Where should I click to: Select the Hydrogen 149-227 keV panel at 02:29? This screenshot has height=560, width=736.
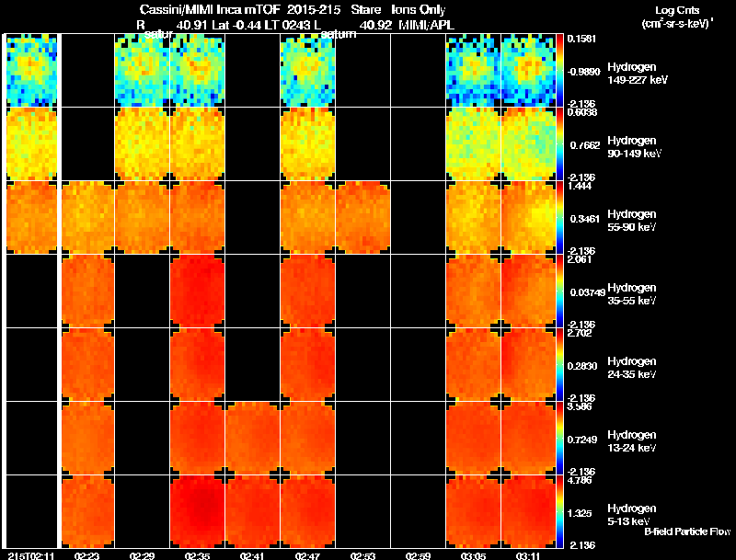(142, 71)
